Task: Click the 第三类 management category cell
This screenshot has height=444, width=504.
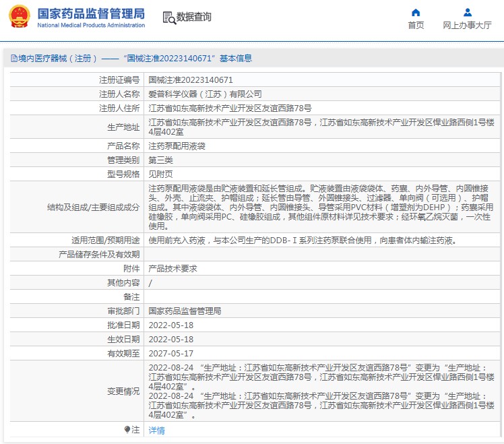Action: [x=160, y=160]
